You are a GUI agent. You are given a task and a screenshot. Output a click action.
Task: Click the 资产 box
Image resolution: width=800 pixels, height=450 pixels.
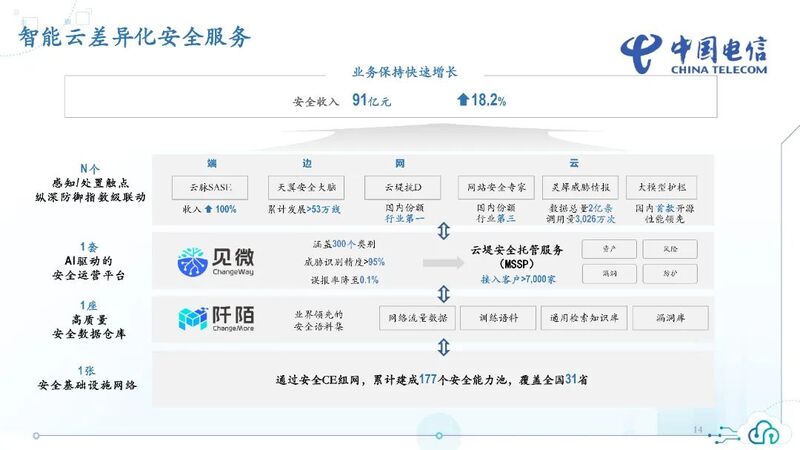(609, 249)
